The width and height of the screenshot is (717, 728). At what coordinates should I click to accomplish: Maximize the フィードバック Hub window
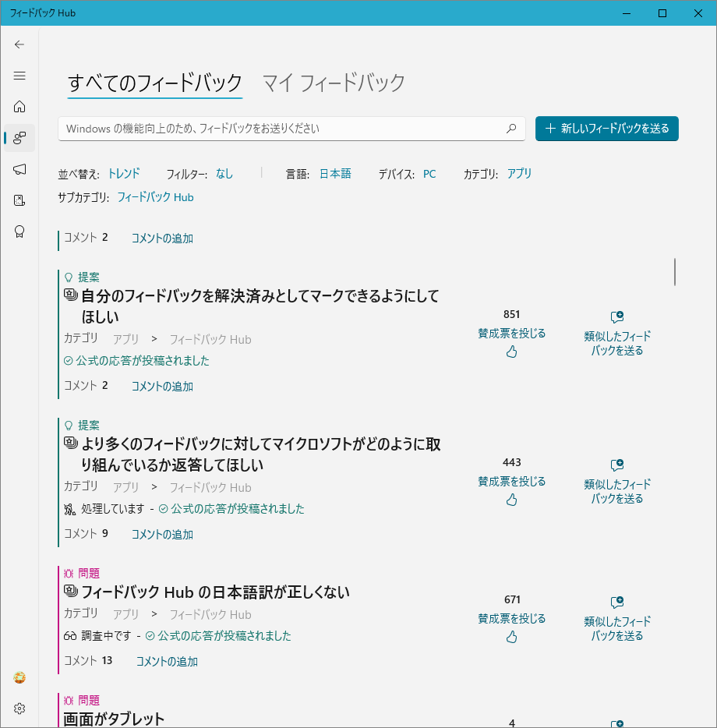(x=662, y=13)
